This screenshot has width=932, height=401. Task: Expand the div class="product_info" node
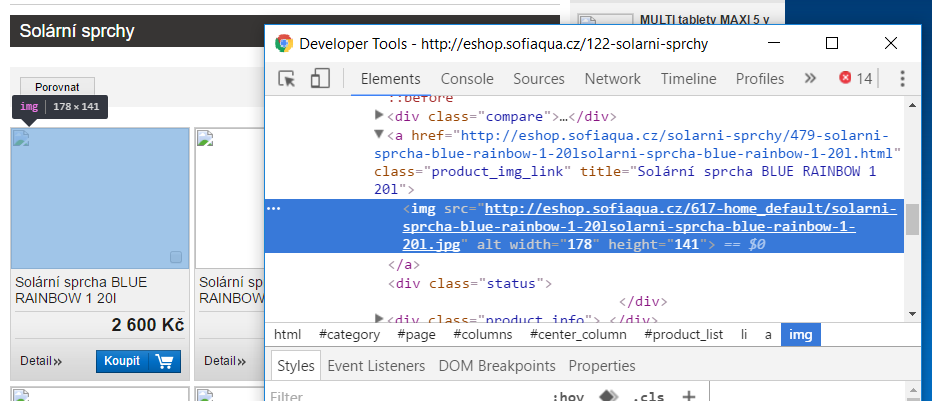coord(380,318)
